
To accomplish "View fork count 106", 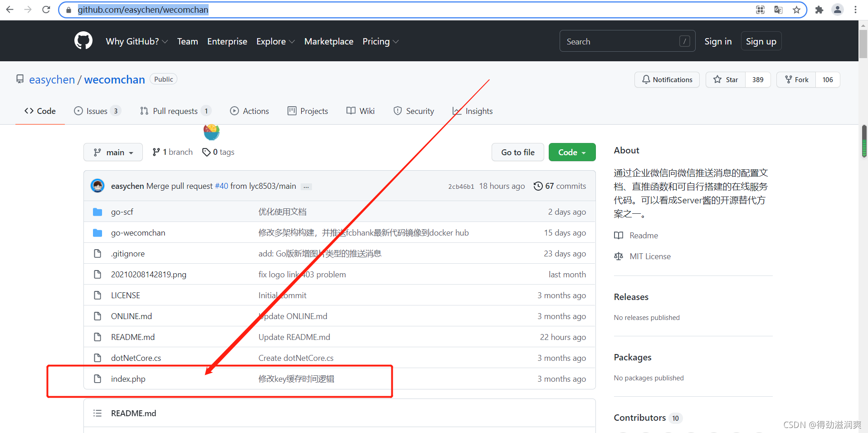I will coord(828,79).
